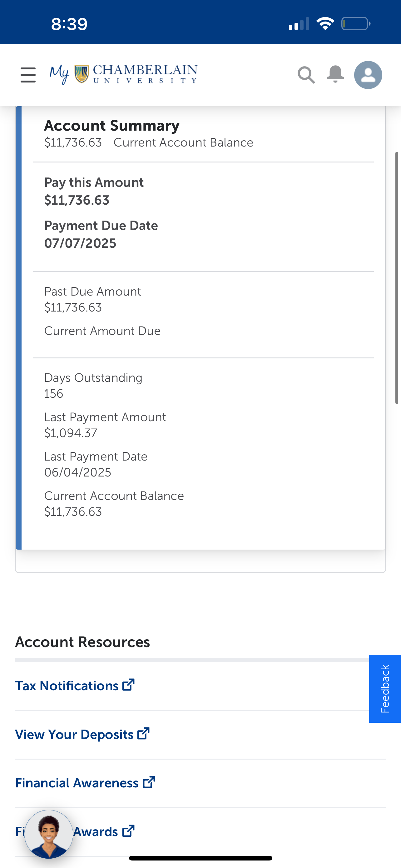Click external-link icon beside View Your Deposits
Viewport: 401px width, 868px height.
[143, 734]
